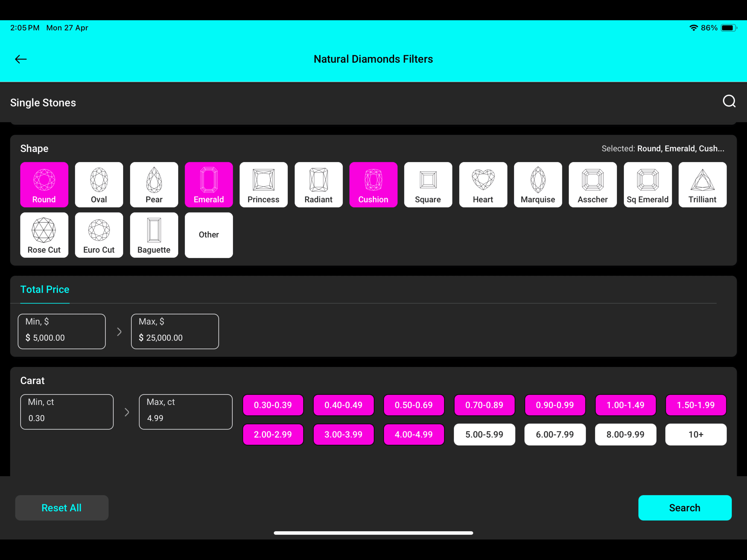Enable carat range 10+
Image resolution: width=747 pixels, height=560 pixels.
coord(696,434)
